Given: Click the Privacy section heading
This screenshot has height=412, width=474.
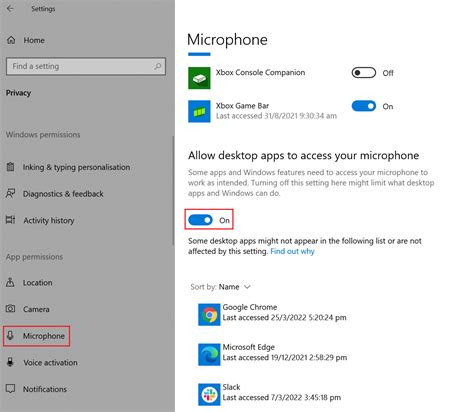Looking at the screenshot, I should click(x=18, y=93).
